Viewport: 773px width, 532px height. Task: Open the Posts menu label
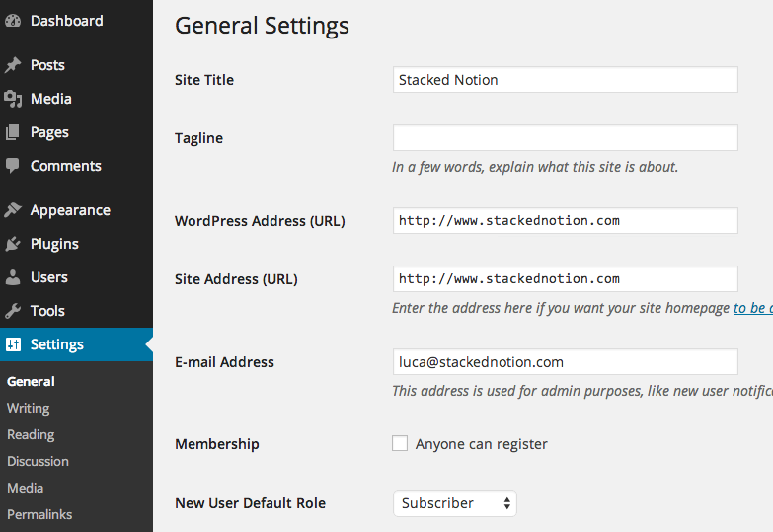point(47,65)
